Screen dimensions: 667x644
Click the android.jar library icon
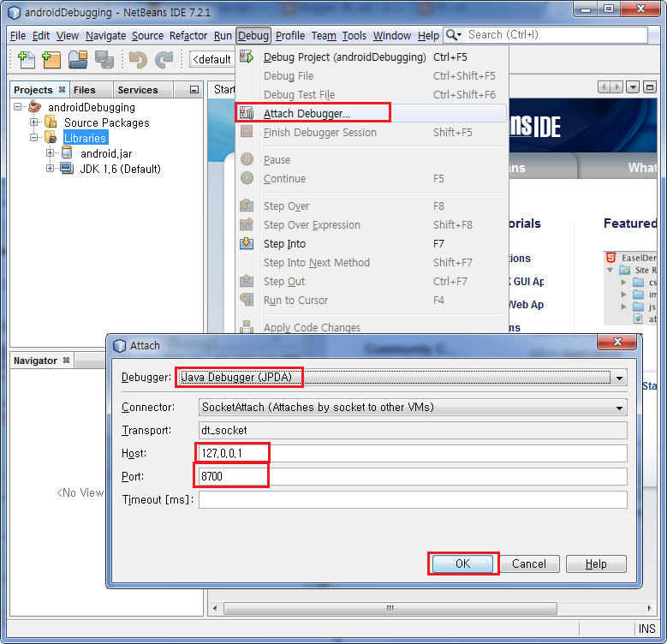click(67, 153)
